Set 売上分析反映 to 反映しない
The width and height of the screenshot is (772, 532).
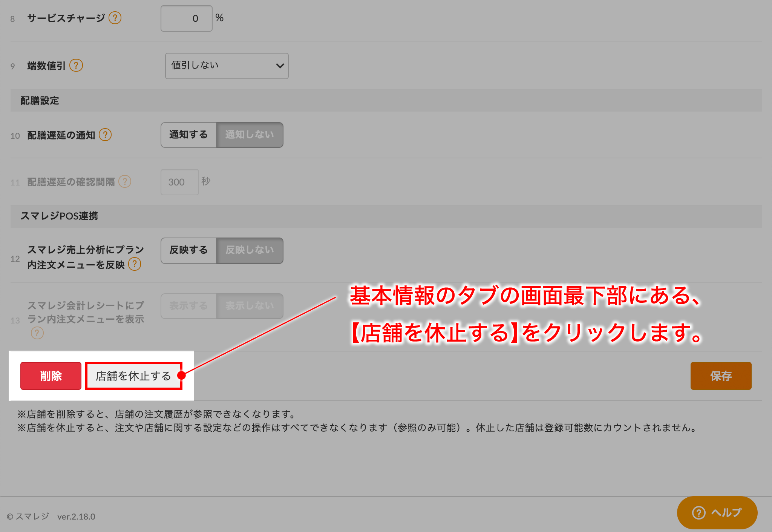[x=250, y=250]
